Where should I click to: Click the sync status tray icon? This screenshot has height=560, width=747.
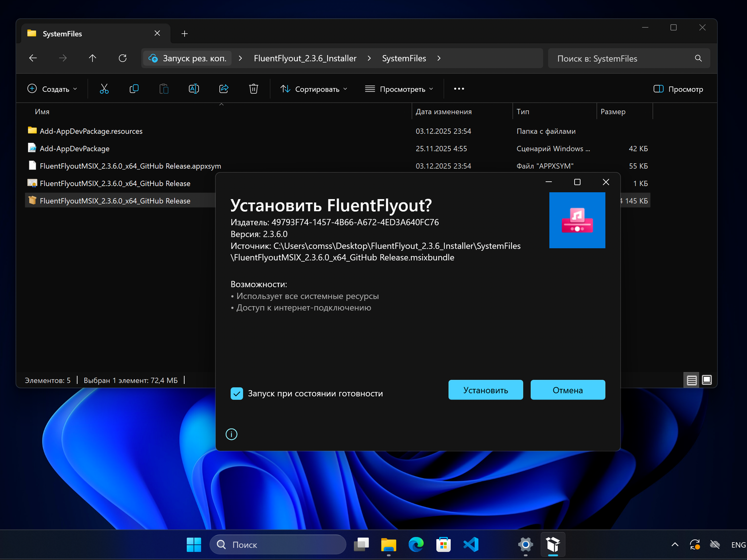[x=695, y=545]
